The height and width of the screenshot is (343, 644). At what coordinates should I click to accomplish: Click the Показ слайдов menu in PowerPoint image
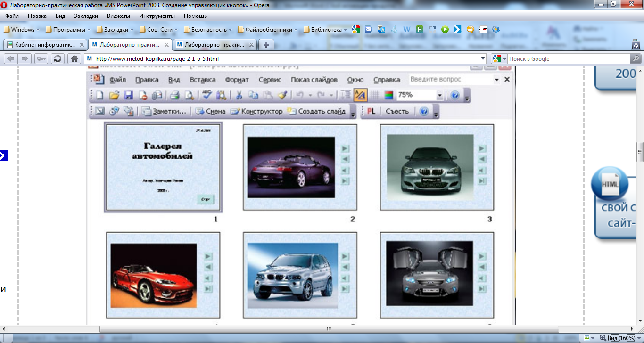tap(314, 80)
